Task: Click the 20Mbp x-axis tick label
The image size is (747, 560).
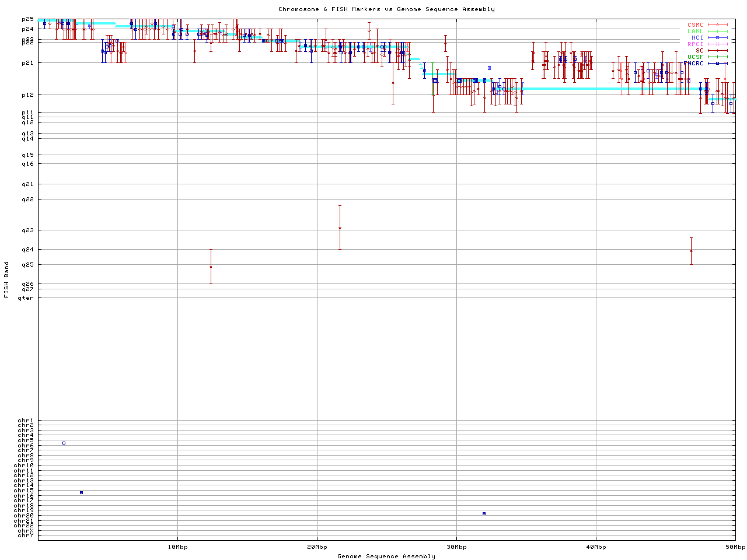Action: pos(317,547)
